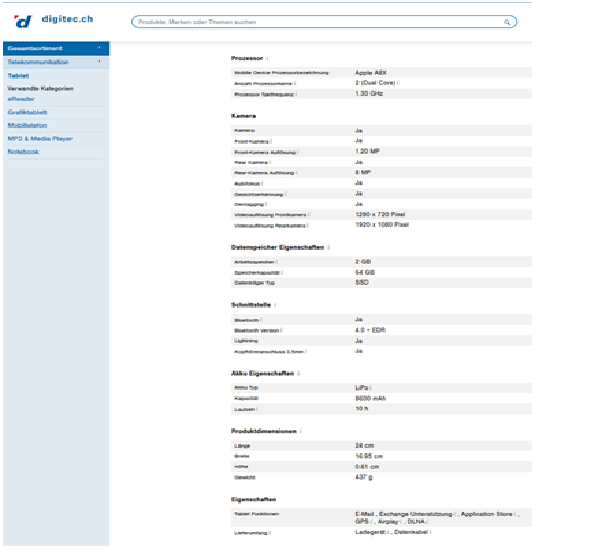Open Mobiltelefon category link
594x556 pixels.
pos(27,125)
